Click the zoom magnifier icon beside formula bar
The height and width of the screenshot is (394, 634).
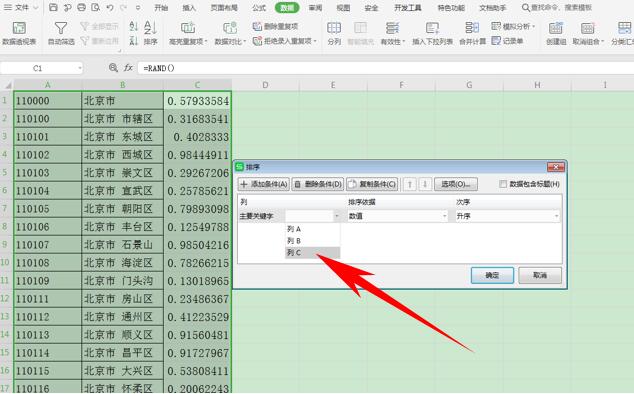click(113, 68)
